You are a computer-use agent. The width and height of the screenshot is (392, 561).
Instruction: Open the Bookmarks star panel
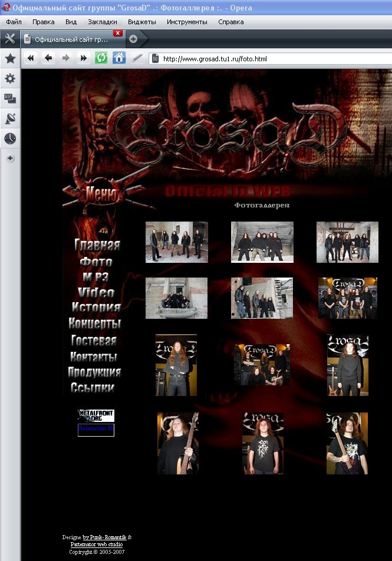[10, 58]
